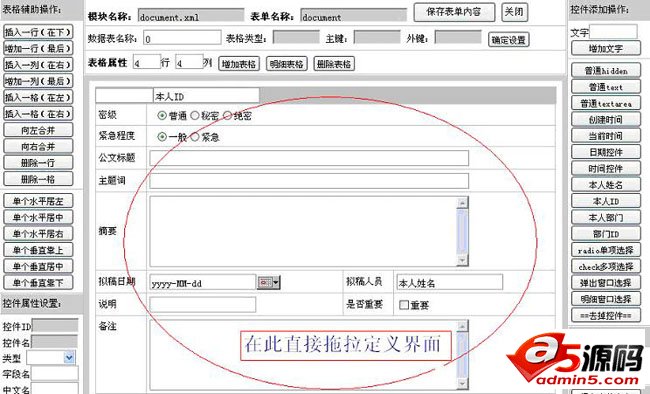Click 增加文字 button
The width and height of the screenshot is (650, 394).
[x=606, y=49]
